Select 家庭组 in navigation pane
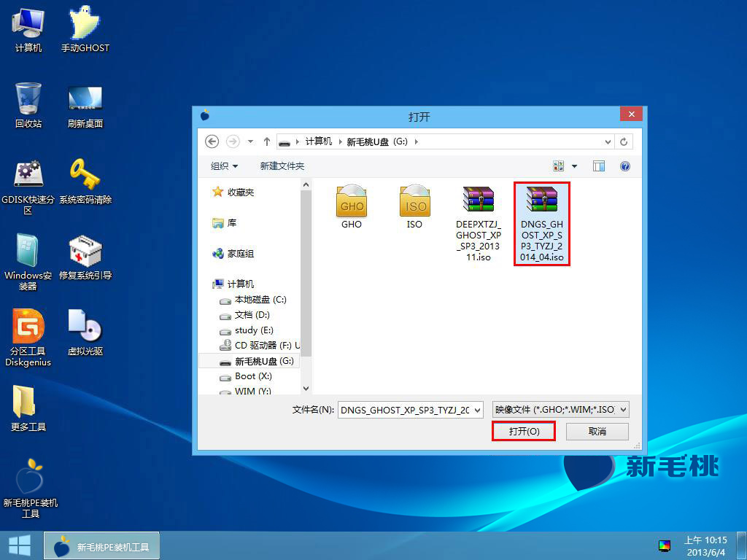This screenshot has width=747, height=560. pyautogui.click(x=233, y=253)
